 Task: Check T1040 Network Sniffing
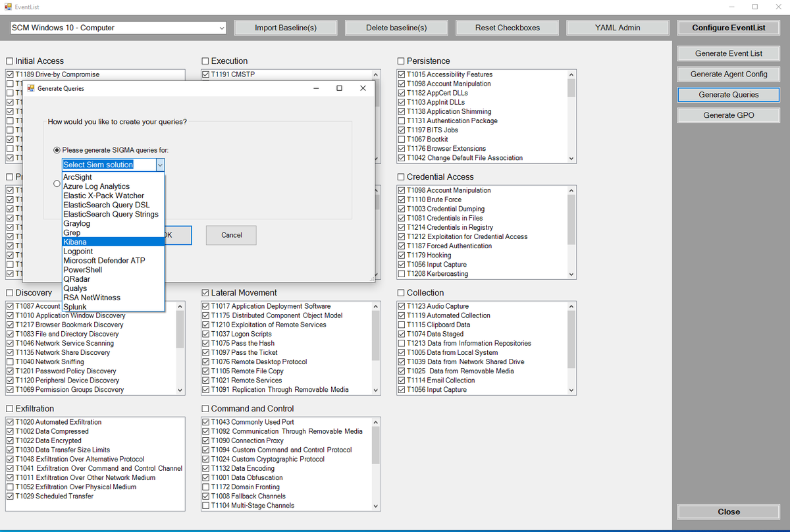[x=10, y=361]
